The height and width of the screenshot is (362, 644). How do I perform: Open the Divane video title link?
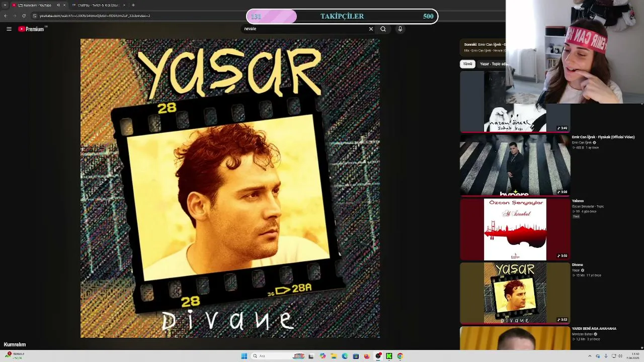pyautogui.click(x=577, y=265)
